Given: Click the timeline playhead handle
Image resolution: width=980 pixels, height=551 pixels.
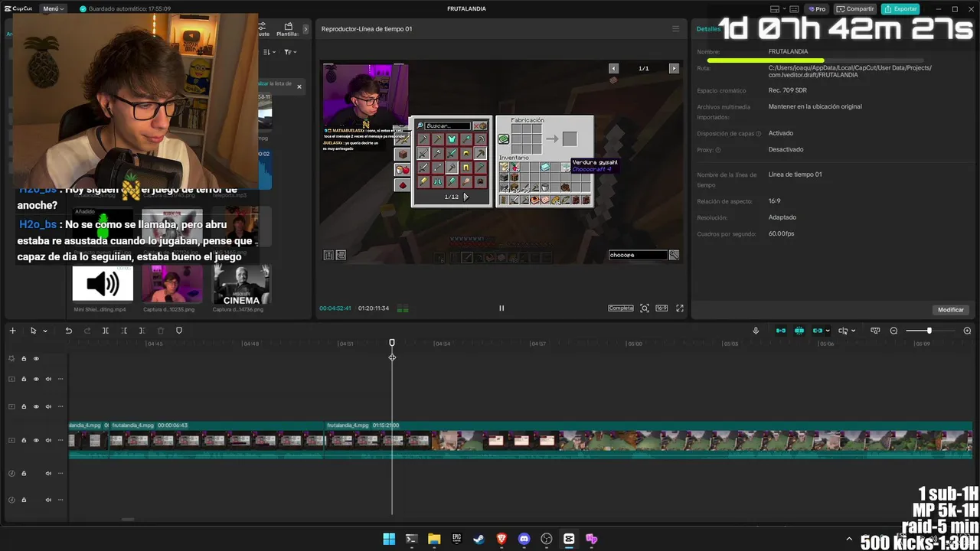Looking at the screenshot, I should [392, 343].
